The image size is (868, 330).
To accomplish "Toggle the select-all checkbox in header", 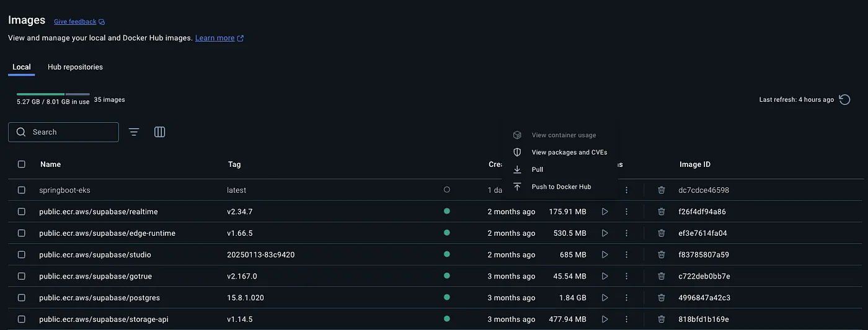I will coord(22,164).
